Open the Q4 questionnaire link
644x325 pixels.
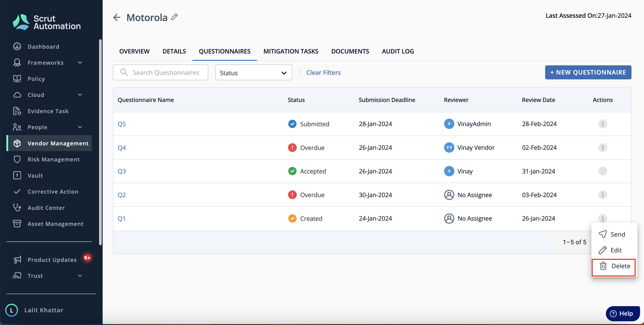pyautogui.click(x=122, y=148)
